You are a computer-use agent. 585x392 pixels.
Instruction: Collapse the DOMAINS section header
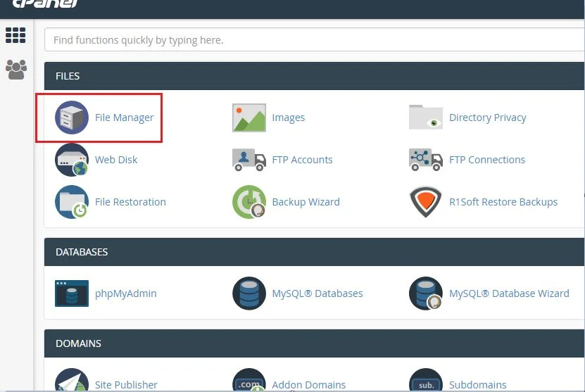click(315, 343)
